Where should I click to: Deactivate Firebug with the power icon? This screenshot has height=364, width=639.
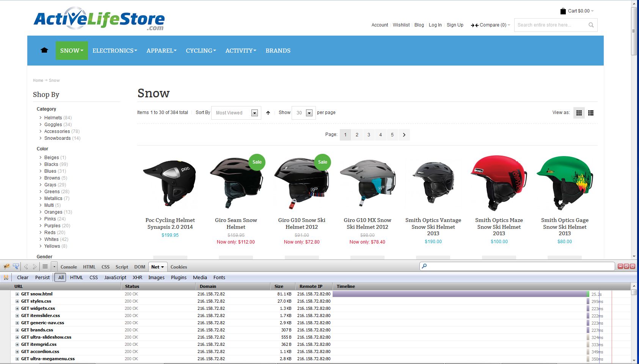[632, 266]
